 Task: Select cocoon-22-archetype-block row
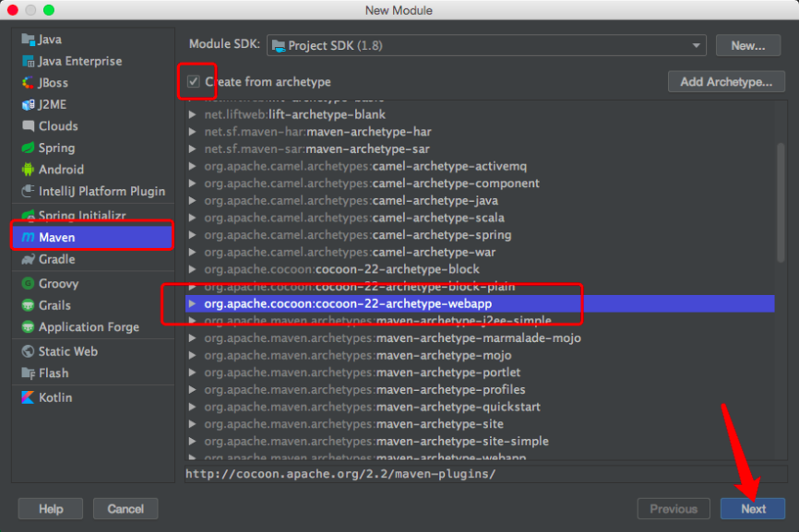[480, 269]
